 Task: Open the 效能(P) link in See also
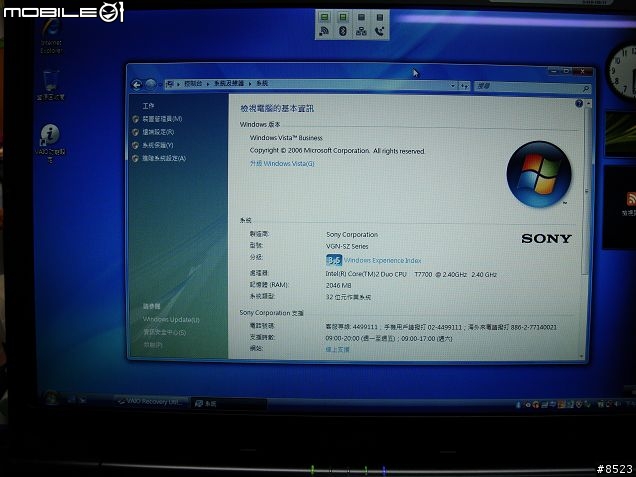click(153, 345)
